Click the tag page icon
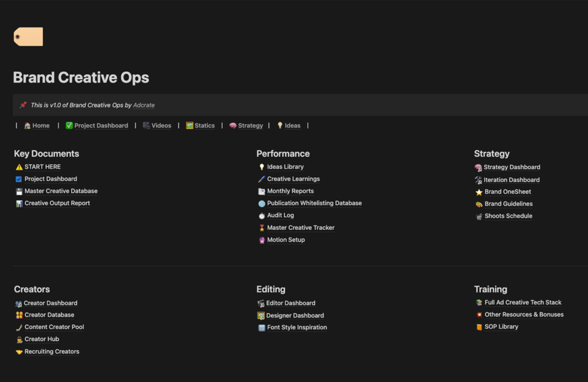The image size is (588, 382). (x=28, y=37)
